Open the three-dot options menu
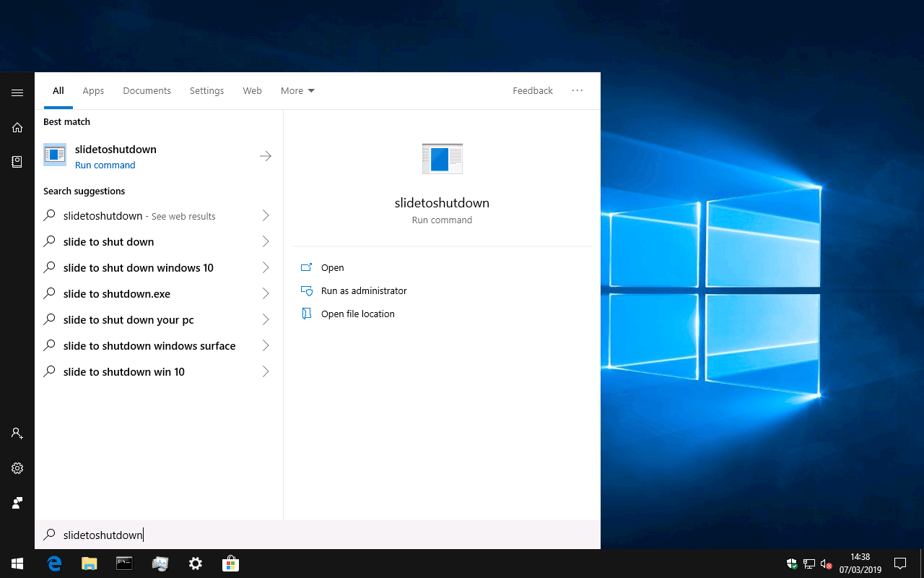The image size is (924, 578). [577, 91]
